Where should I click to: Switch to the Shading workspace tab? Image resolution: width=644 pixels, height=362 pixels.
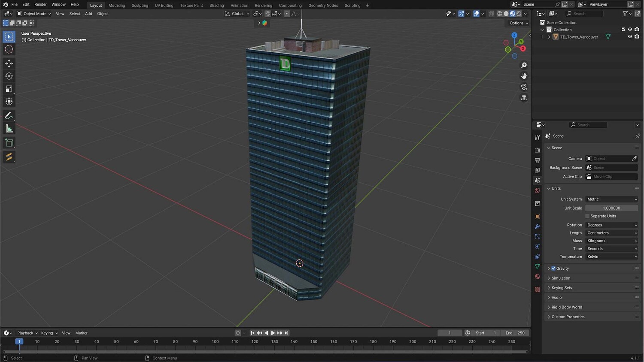[216, 6]
